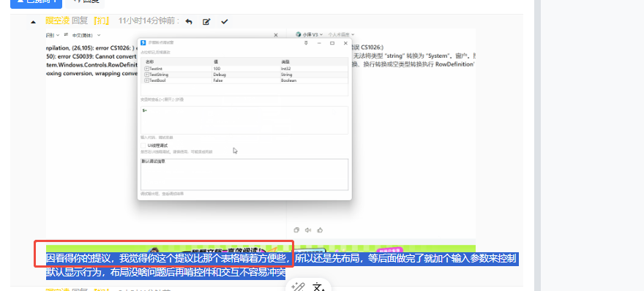Image resolution: width=644 pixels, height=291 pixels.
Task: Expand the TestString variable row
Action: point(146,75)
